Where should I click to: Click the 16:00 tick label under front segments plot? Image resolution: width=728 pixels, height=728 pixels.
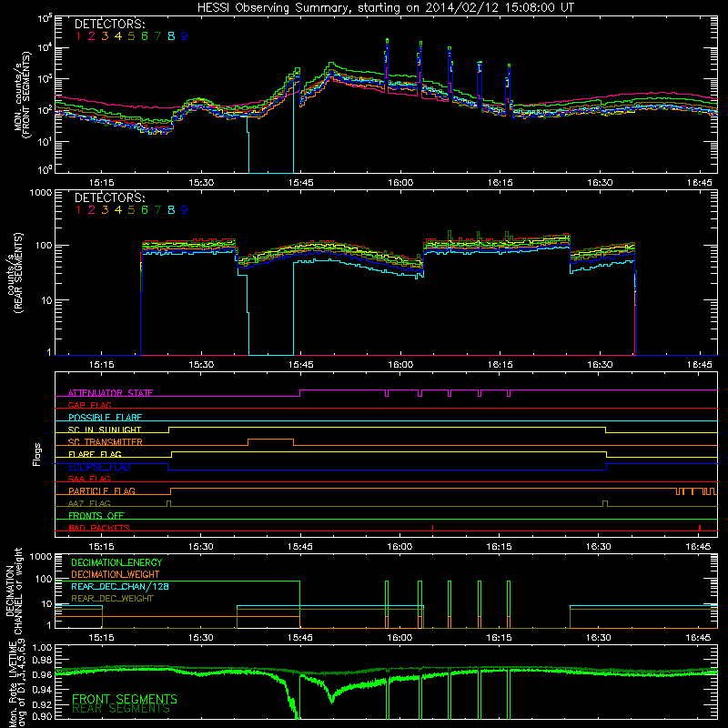[x=400, y=183]
